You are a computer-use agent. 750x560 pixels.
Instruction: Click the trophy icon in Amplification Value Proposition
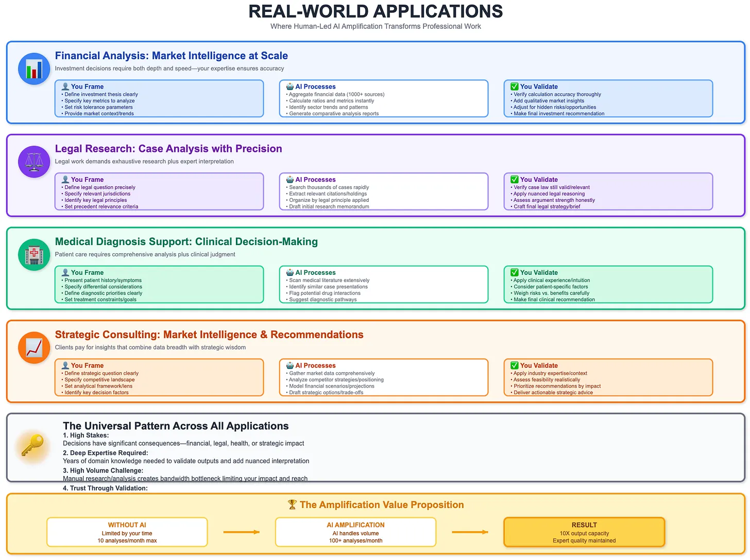[292, 504]
